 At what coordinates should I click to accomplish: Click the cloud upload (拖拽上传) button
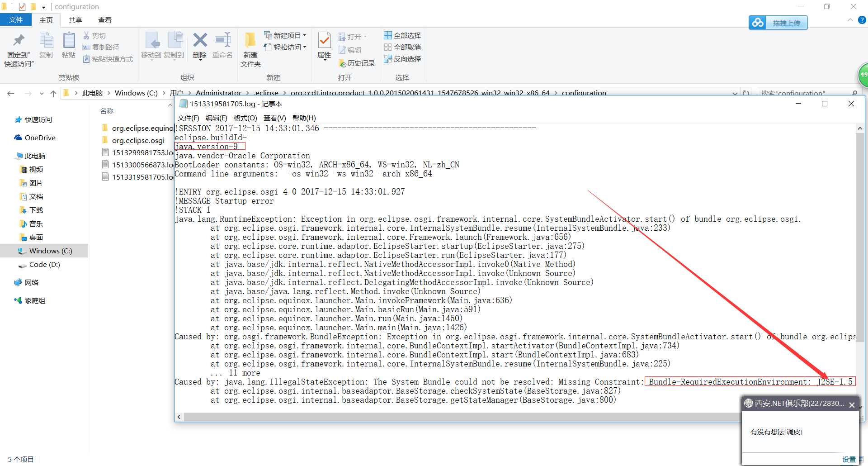pos(778,23)
